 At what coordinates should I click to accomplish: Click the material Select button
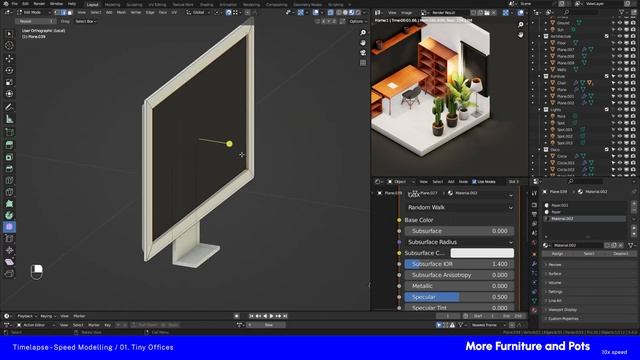tap(589, 254)
